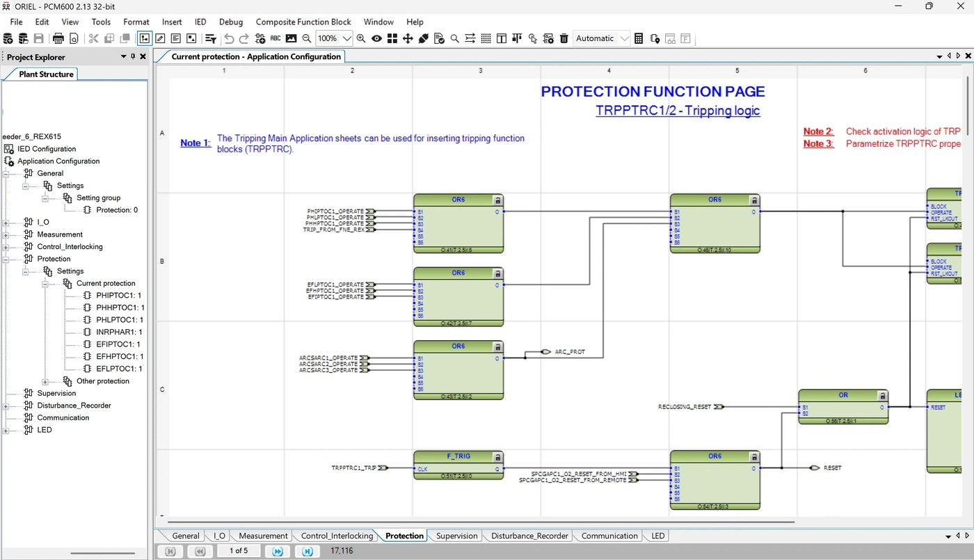The image size is (974, 560).
Task: Open print preview from toolbar
Action: coord(74,38)
